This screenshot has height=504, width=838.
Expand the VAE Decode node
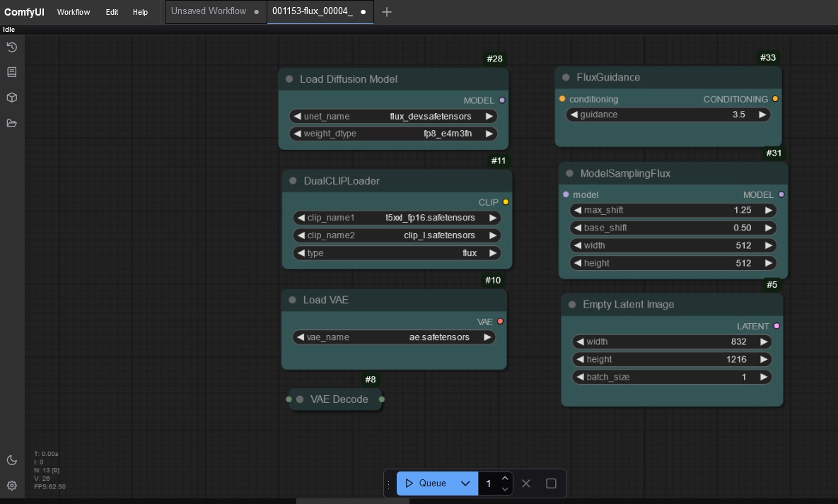pyautogui.click(x=300, y=399)
